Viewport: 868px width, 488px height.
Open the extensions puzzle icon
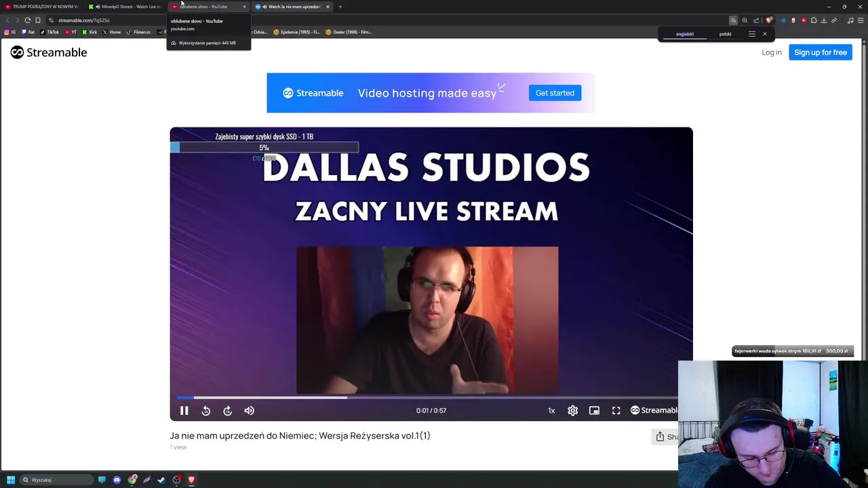tap(814, 20)
